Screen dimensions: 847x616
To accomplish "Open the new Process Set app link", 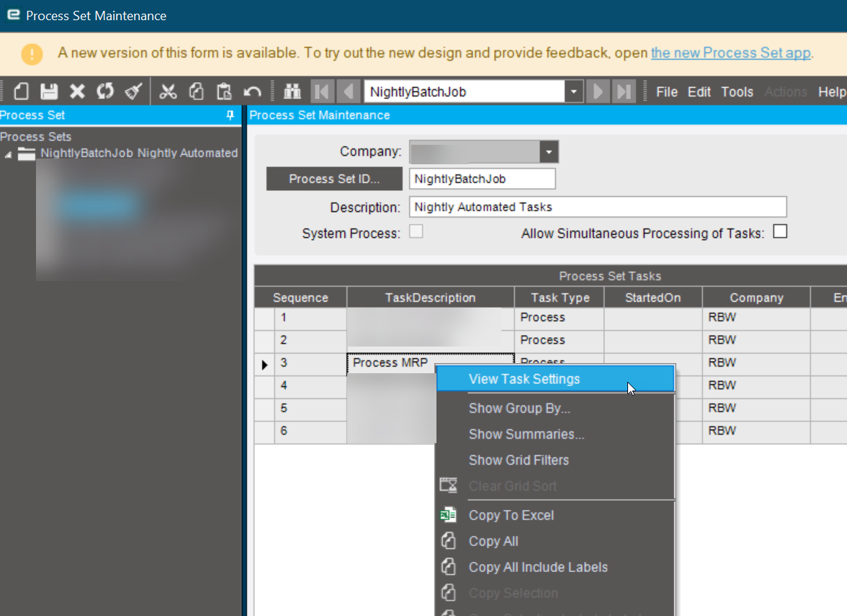I will pyautogui.click(x=730, y=53).
